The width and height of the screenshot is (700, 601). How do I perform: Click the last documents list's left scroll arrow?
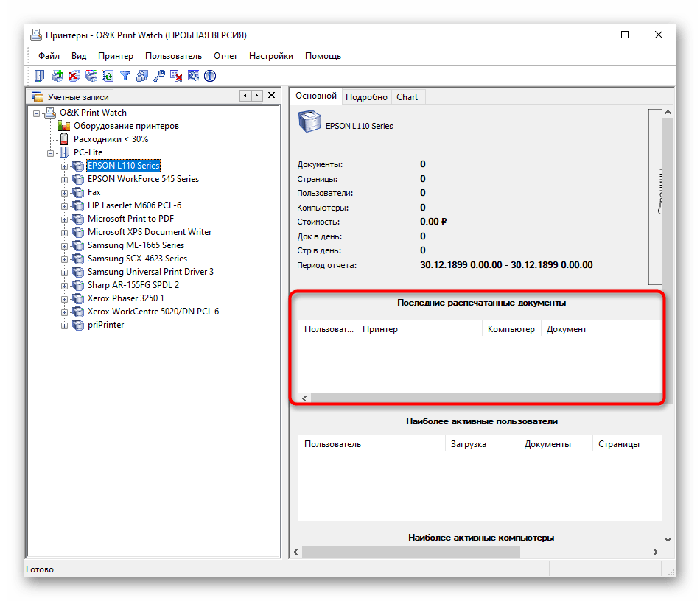click(304, 398)
